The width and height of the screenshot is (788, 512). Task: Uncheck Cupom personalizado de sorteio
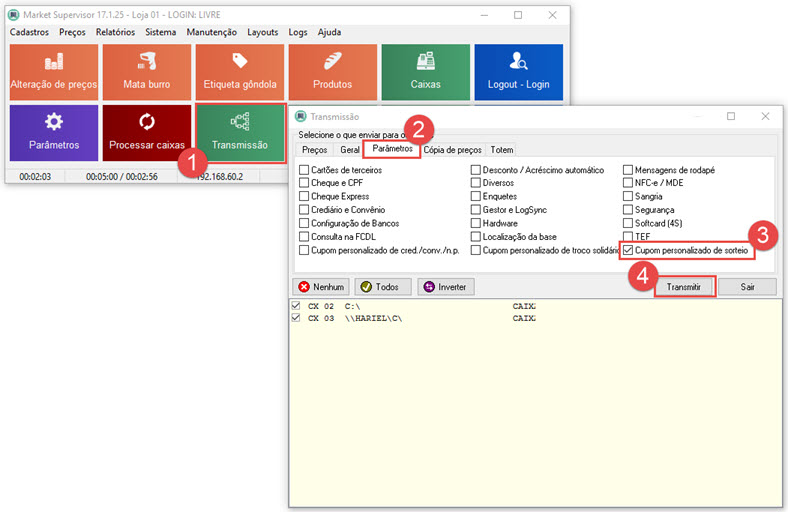[628, 250]
